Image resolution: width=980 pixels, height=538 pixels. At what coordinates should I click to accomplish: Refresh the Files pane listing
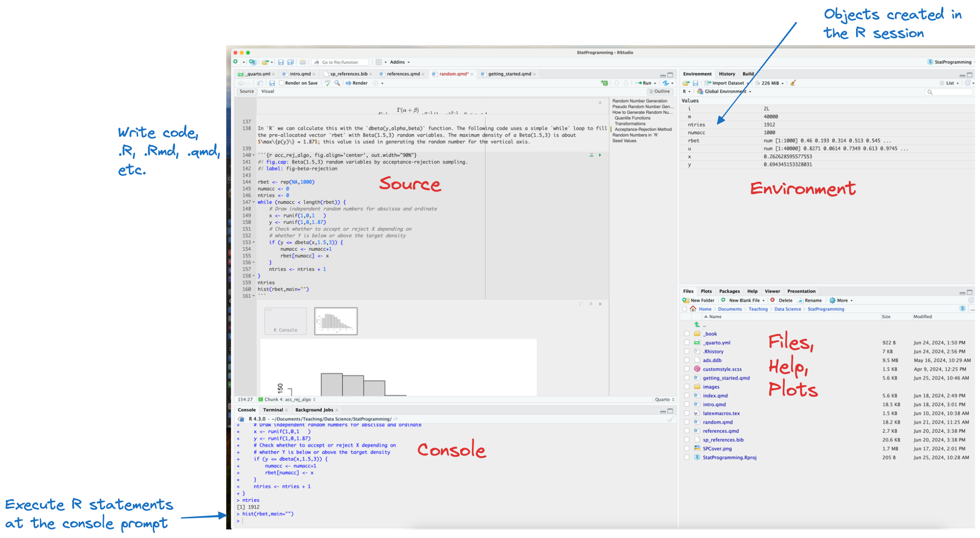coord(971,300)
